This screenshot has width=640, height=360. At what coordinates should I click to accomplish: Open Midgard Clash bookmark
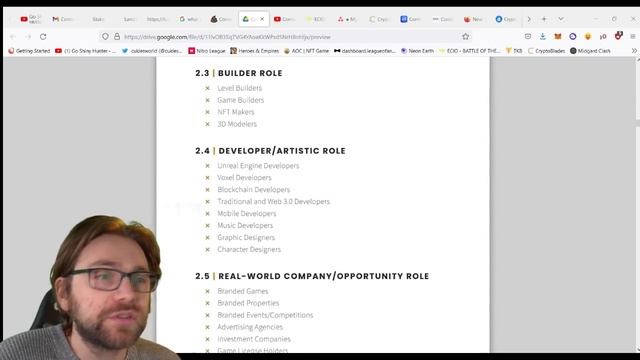(x=590, y=51)
